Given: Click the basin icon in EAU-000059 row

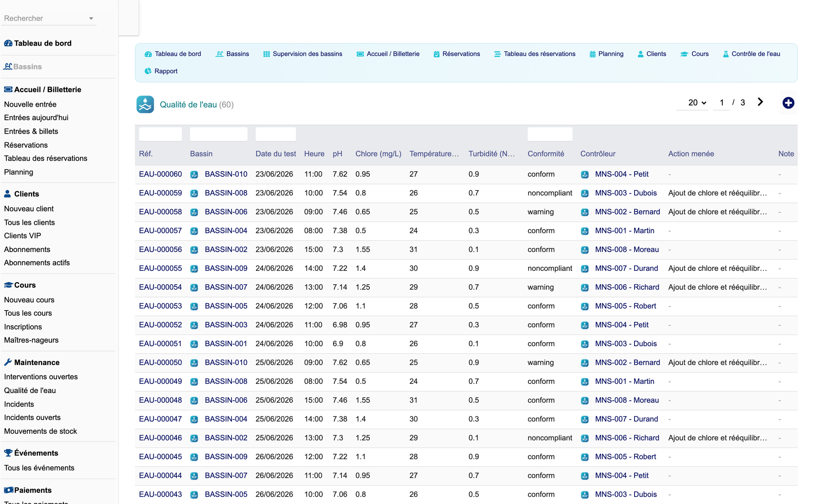Looking at the screenshot, I should click(194, 193).
